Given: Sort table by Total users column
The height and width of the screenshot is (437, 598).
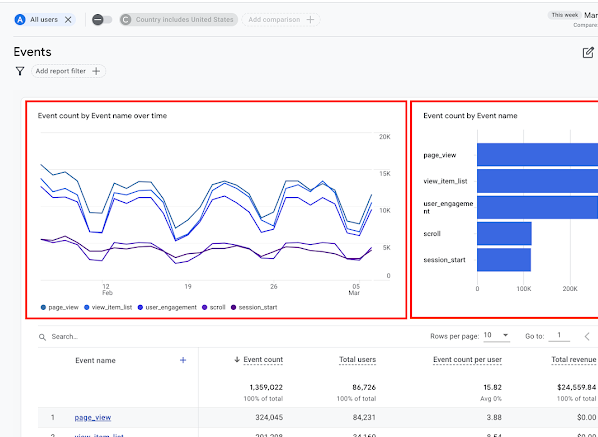Looking at the screenshot, I should (x=357, y=360).
